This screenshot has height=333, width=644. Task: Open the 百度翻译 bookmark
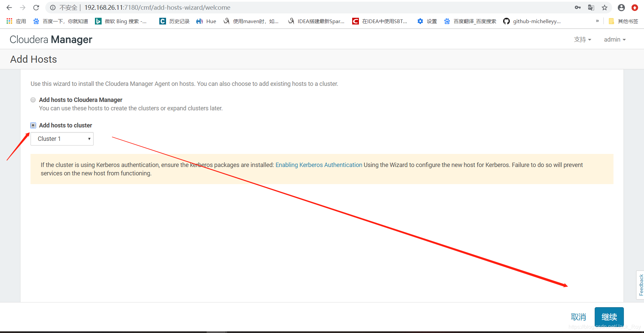[x=470, y=21]
